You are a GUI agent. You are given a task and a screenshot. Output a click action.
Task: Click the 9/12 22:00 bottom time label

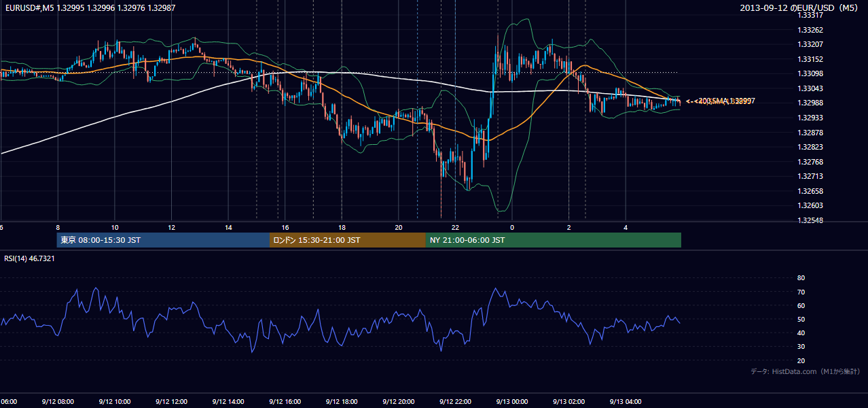click(x=454, y=402)
